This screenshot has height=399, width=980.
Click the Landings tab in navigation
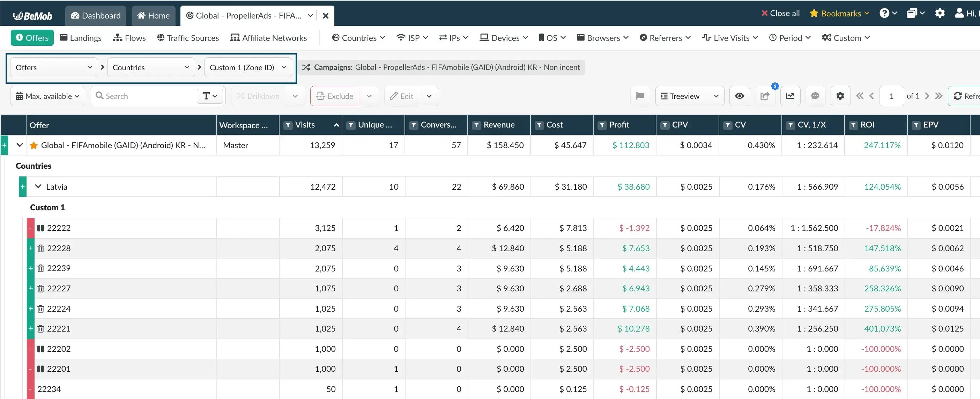tap(87, 37)
